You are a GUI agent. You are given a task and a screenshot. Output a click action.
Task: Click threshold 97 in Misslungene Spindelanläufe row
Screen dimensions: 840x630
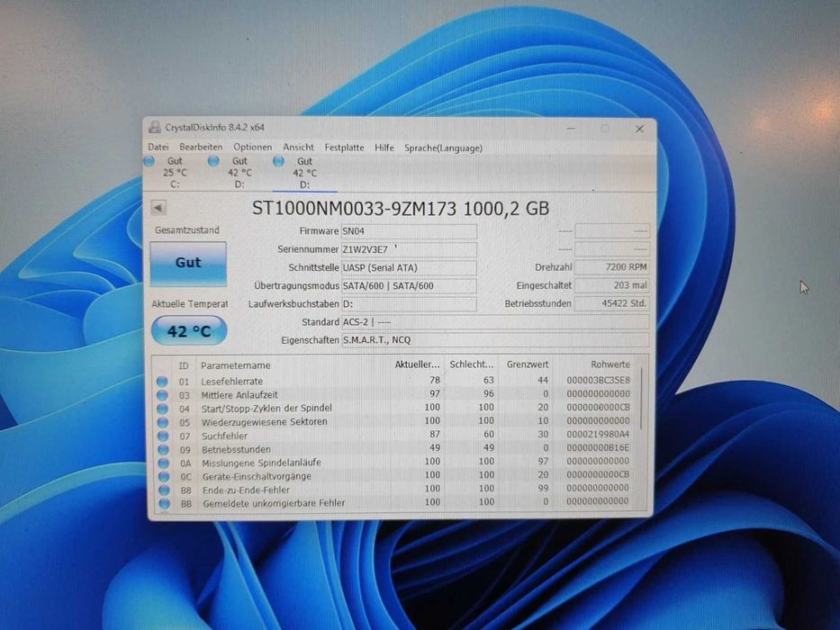click(543, 461)
